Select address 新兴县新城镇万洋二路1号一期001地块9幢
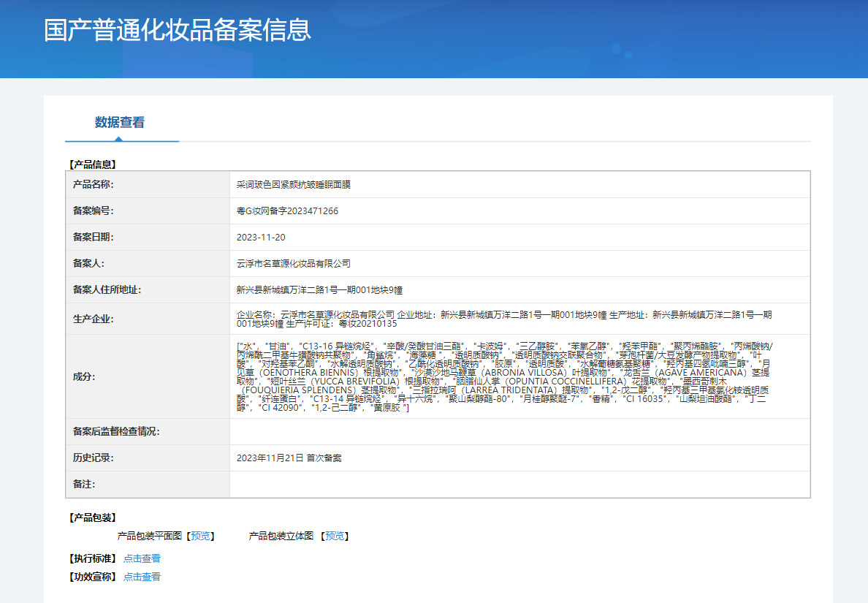 pyautogui.click(x=319, y=289)
